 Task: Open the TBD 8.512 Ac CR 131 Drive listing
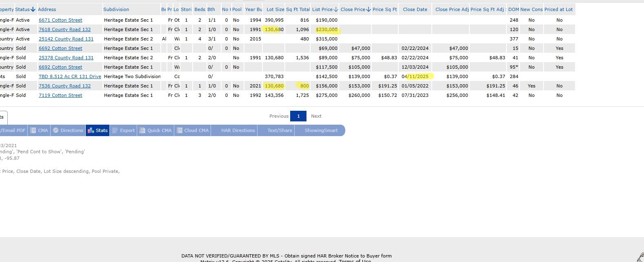(70, 76)
